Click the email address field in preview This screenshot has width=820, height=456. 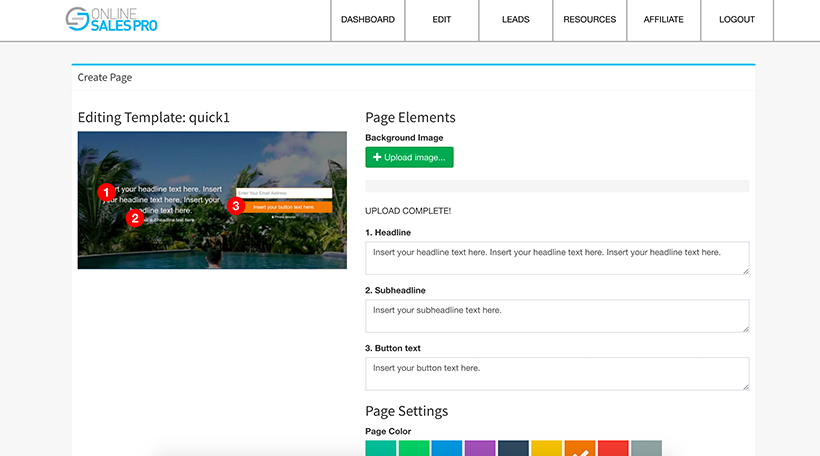[284, 193]
